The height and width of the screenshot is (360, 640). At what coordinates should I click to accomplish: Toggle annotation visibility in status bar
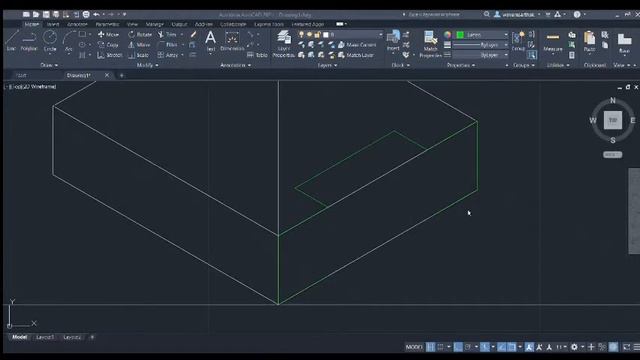pos(529,347)
